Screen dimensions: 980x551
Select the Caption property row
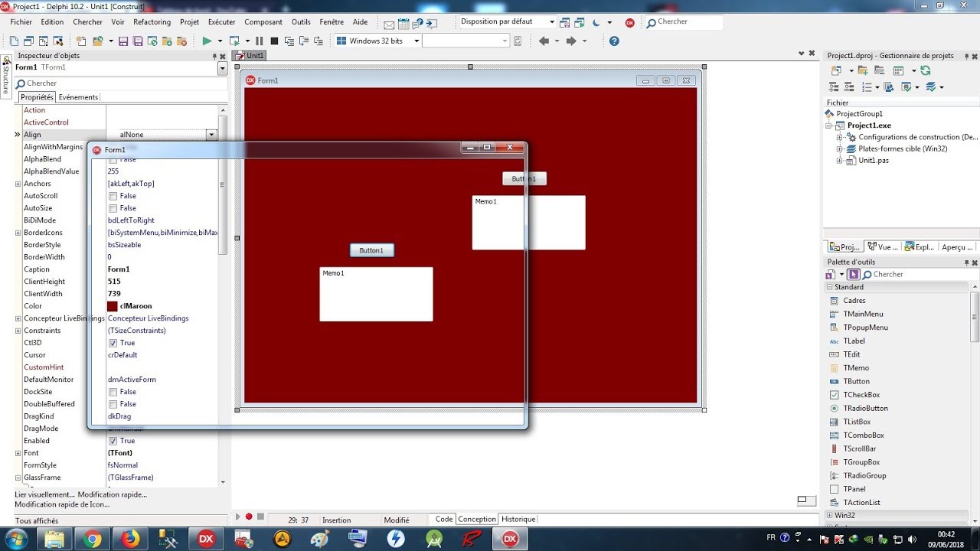tap(116, 269)
